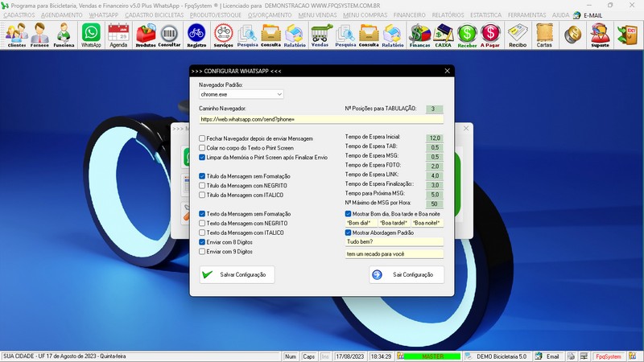This screenshot has width=644, height=362.
Task: Open the Agenda calendar icon
Action: tap(118, 35)
